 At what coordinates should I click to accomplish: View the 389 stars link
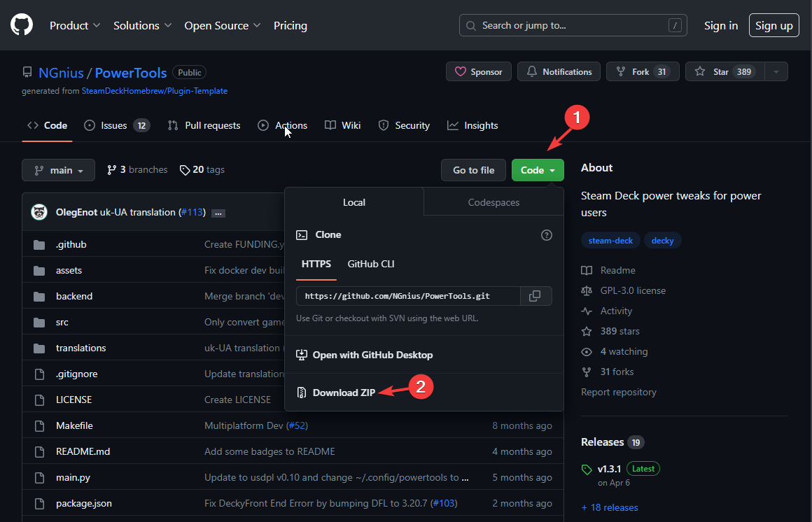pyautogui.click(x=610, y=331)
